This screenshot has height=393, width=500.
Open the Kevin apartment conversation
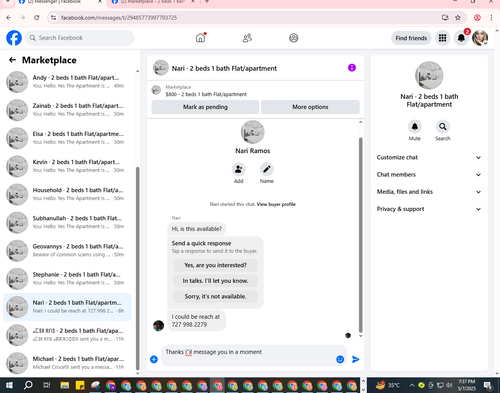coord(68,166)
